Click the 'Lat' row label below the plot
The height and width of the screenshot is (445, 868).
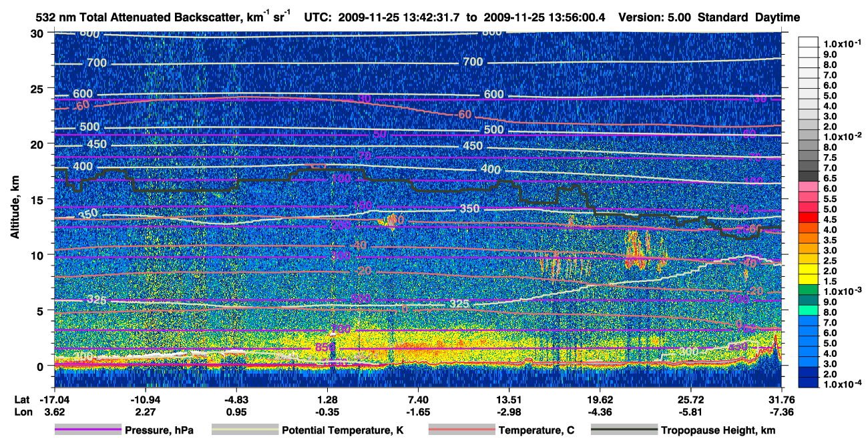pyautogui.click(x=22, y=400)
